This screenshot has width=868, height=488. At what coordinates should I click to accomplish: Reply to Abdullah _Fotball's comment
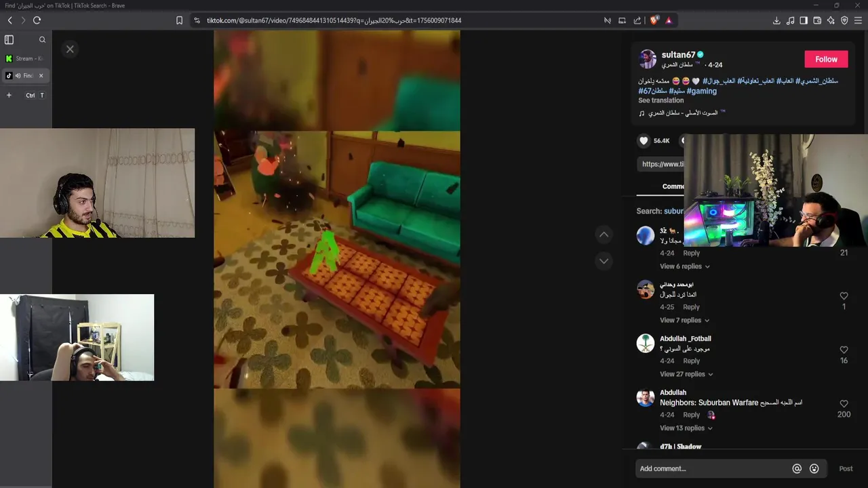tap(691, 361)
